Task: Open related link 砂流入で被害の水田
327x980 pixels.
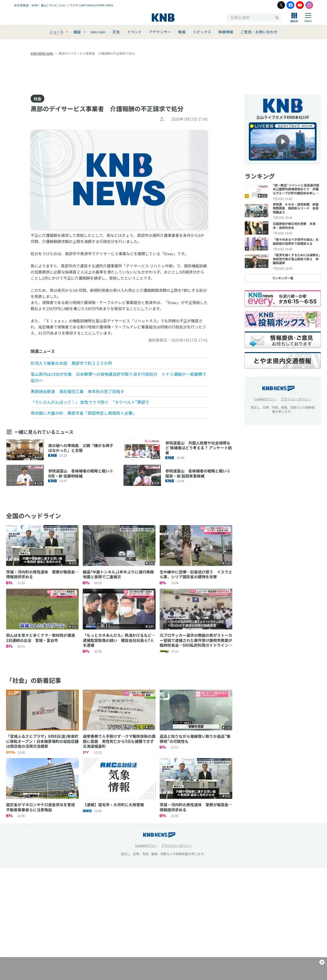Action: [x=72, y=363]
